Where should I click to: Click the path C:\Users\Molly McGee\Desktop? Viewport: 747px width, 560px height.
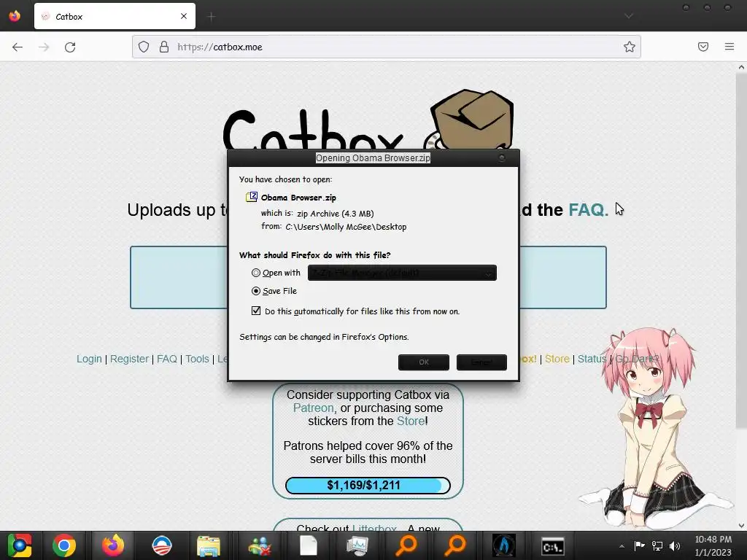[x=346, y=227]
